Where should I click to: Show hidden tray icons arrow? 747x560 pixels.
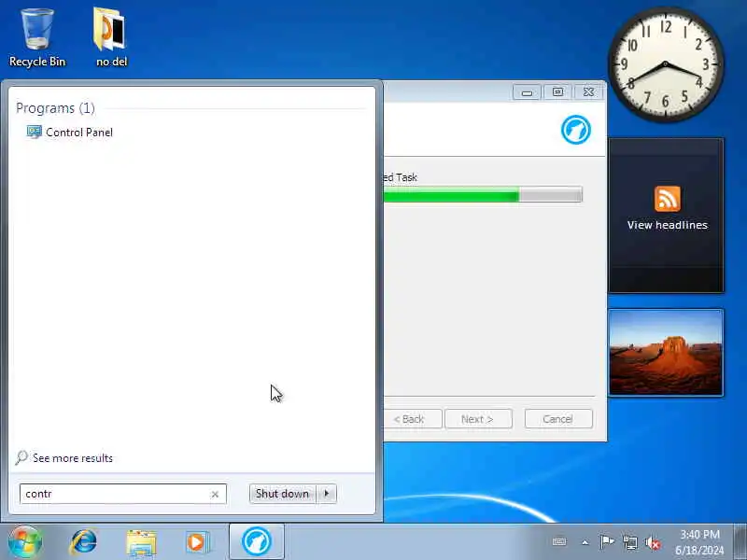pos(585,542)
